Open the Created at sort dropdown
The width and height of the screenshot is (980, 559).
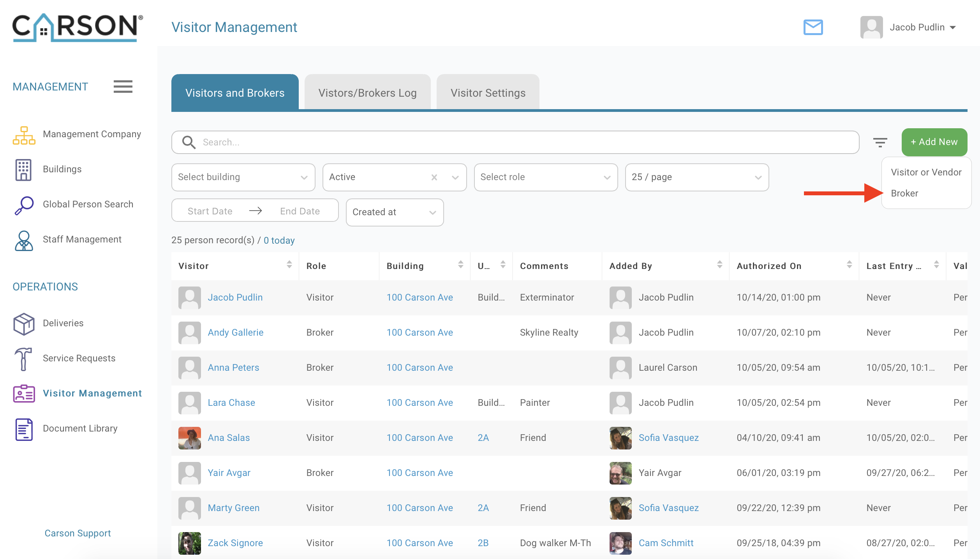click(x=394, y=212)
